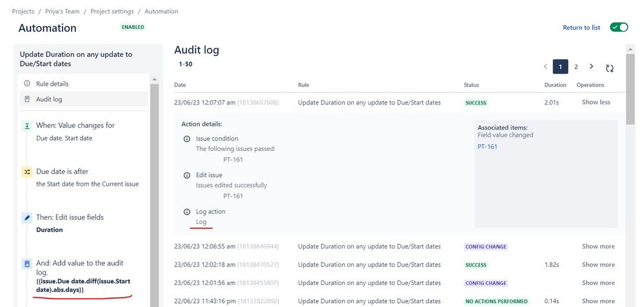Click the blue pencil edit icon
This screenshot has height=307, width=644.
pyautogui.click(x=27, y=218)
